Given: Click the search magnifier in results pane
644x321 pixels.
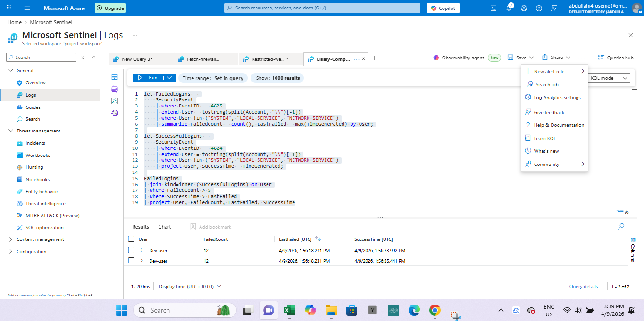Looking at the screenshot, I should (x=621, y=227).
